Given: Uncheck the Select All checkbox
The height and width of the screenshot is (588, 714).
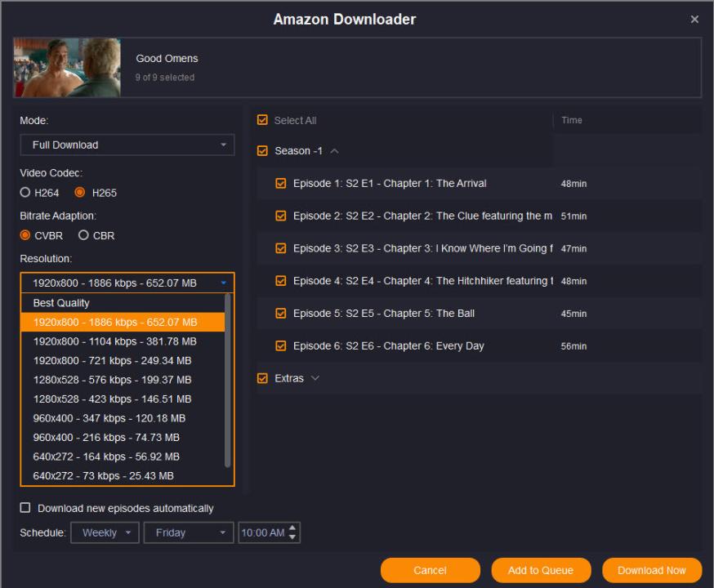Looking at the screenshot, I should coord(262,120).
